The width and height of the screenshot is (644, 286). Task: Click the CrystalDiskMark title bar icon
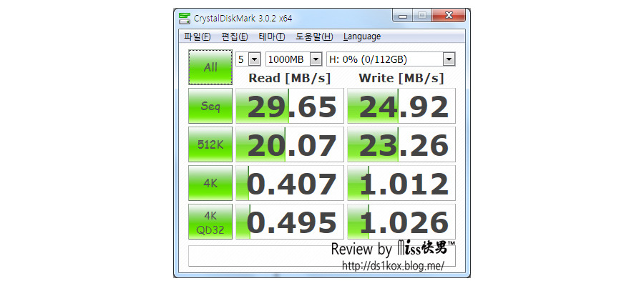pyautogui.click(x=185, y=18)
